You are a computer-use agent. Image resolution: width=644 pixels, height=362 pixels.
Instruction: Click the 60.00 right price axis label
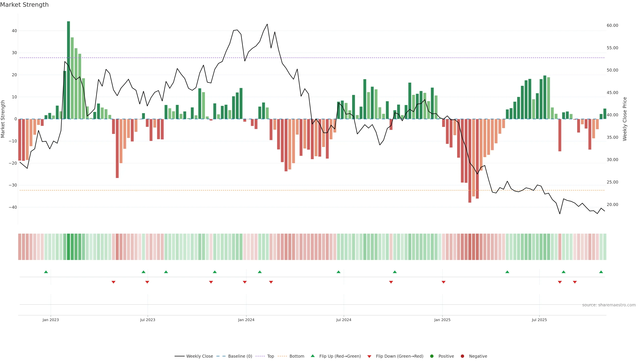click(612, 25)
